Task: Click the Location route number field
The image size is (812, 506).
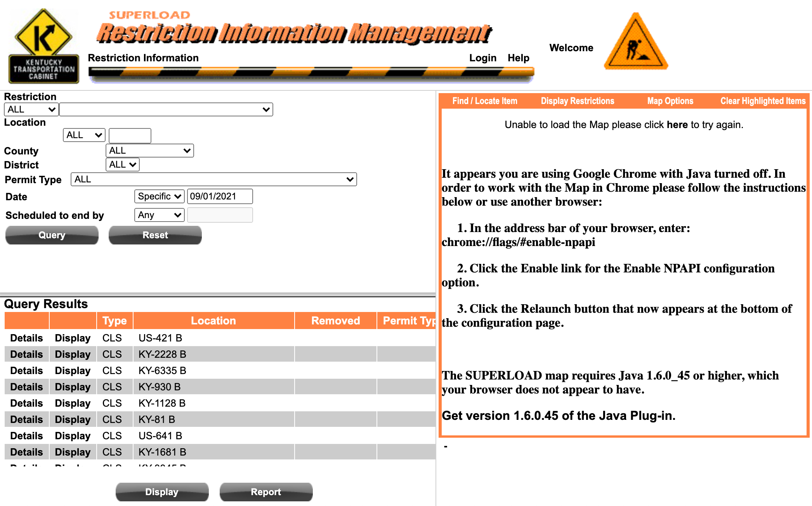Action: tap(130, 135)
